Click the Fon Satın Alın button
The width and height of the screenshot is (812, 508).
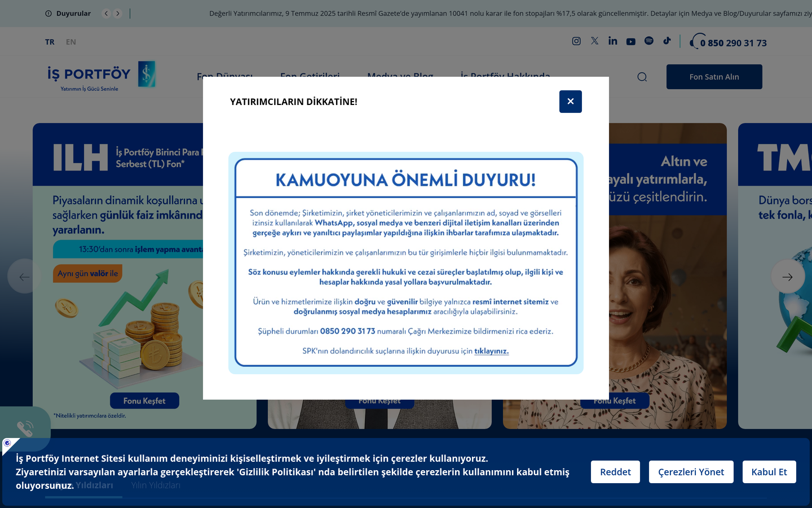point(714,77)
